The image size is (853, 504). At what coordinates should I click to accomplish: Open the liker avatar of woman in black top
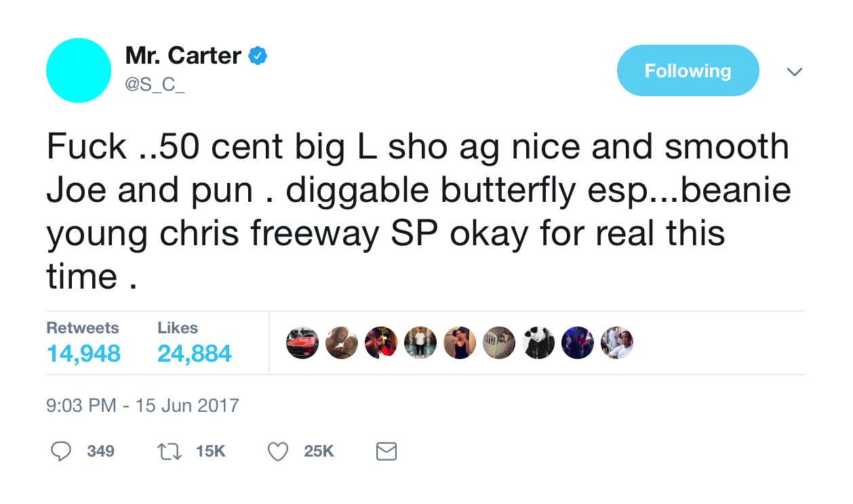(x=460, y=343)
